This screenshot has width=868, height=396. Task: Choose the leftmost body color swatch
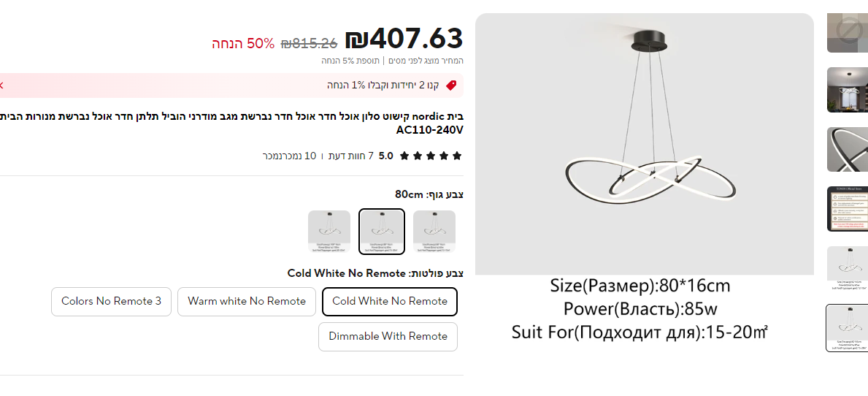[x=329, y=232]
